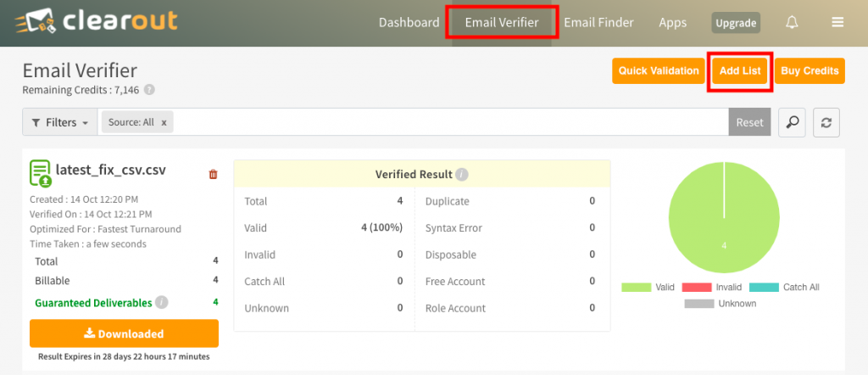Click the 'Created : 14 Oct 12:20 PM' text
This screenshot has width=868, height=375.
coord(84,199)
